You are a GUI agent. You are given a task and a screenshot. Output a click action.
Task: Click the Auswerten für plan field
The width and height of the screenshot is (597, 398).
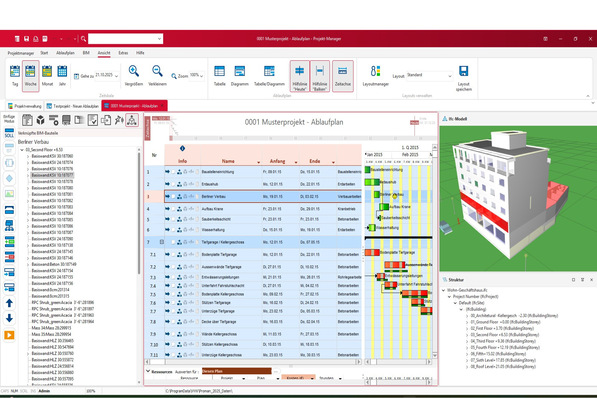pos(236,371)
